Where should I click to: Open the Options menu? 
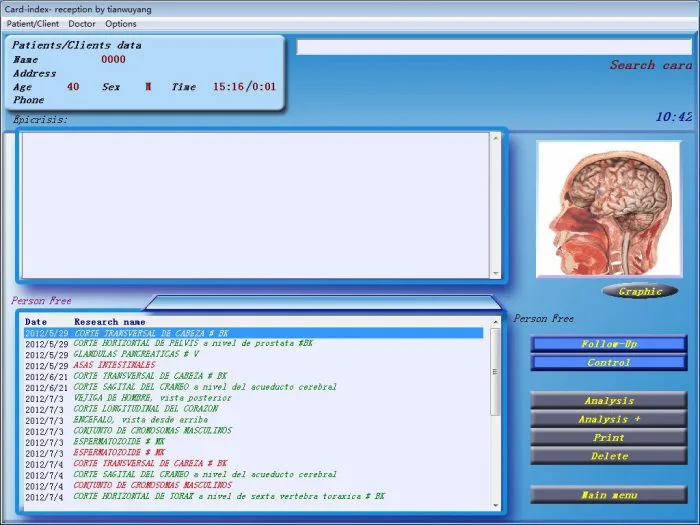tap(121, 24)
